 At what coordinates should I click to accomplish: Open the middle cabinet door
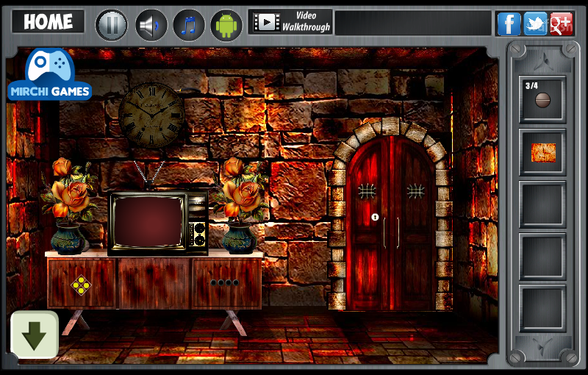(154, 283)
